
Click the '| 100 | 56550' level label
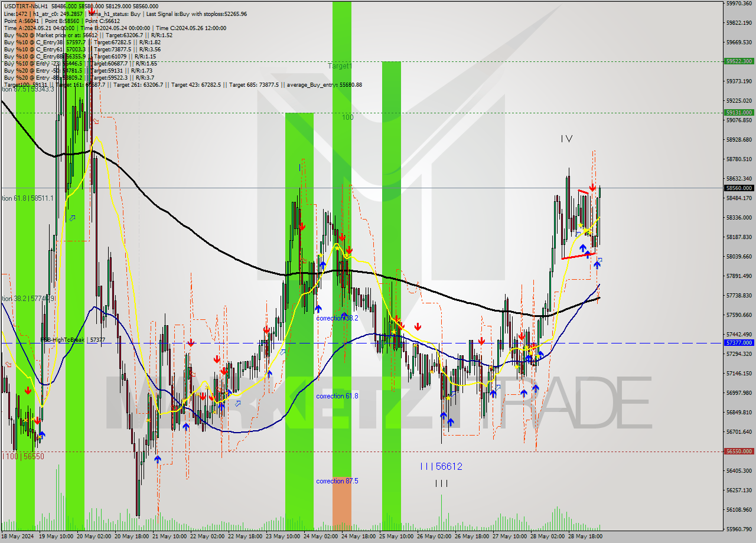23,456
